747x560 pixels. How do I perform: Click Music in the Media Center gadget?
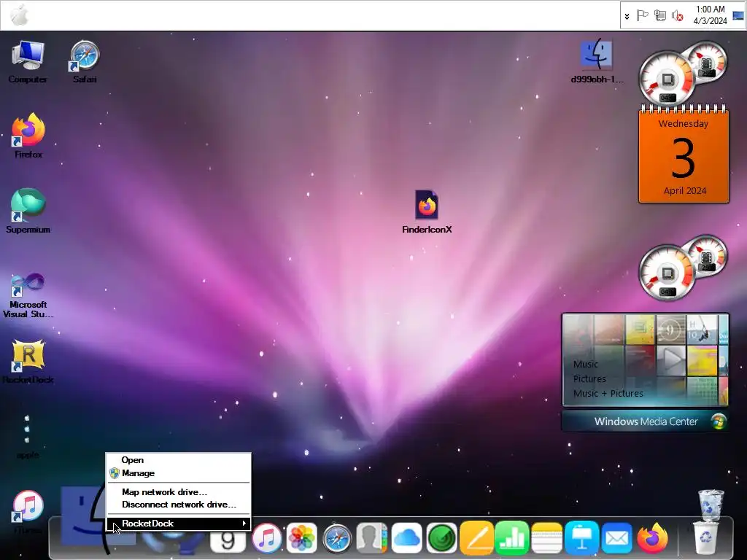(x=586, y=365)
